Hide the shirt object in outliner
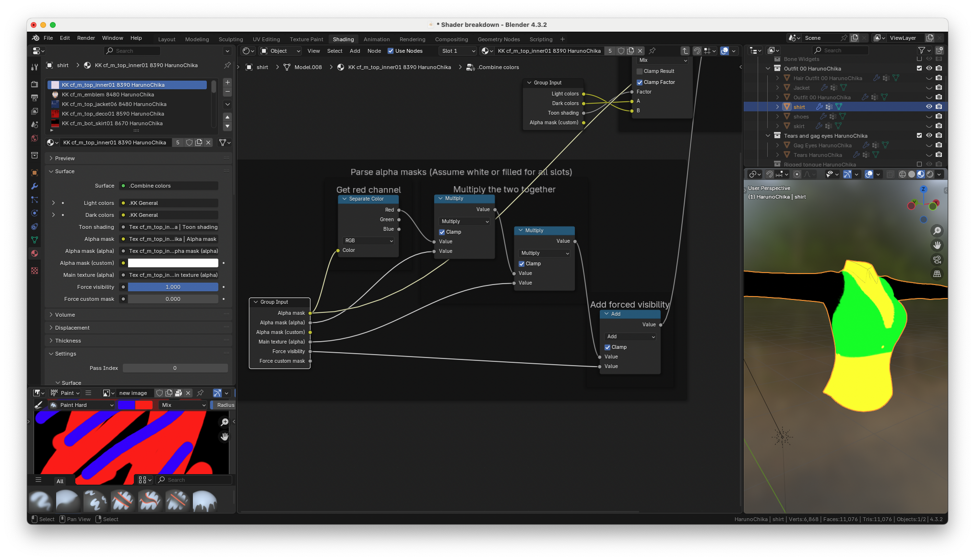Screen dimensions: 975x560 (929, 107)
